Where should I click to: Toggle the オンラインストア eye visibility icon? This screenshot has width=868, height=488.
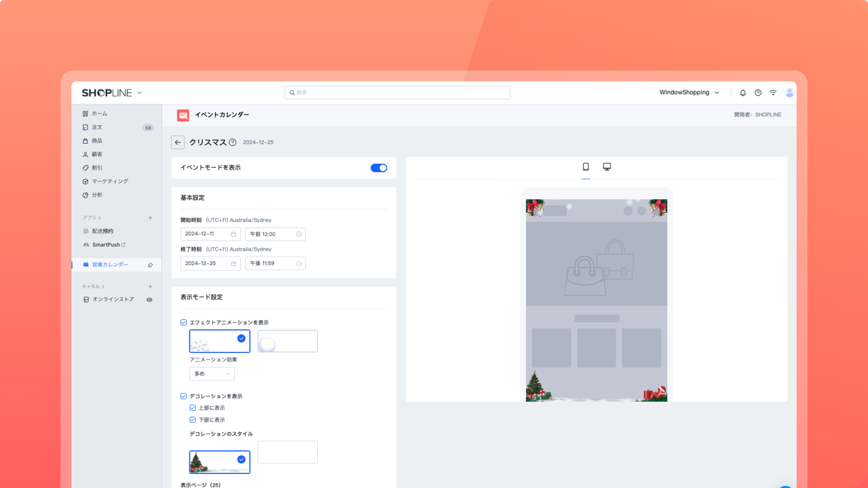[x=149, y=300]
